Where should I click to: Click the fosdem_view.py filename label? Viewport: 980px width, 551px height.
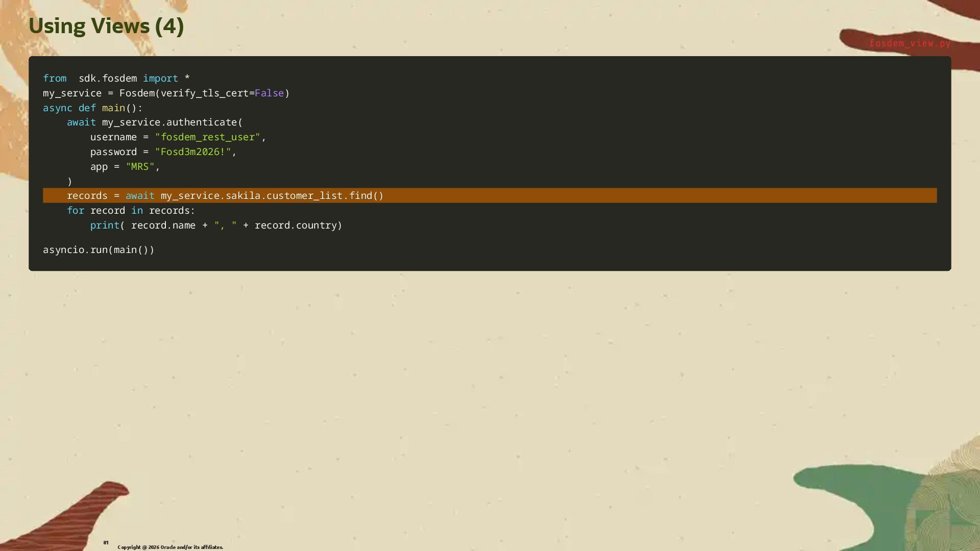pos(910,43)
